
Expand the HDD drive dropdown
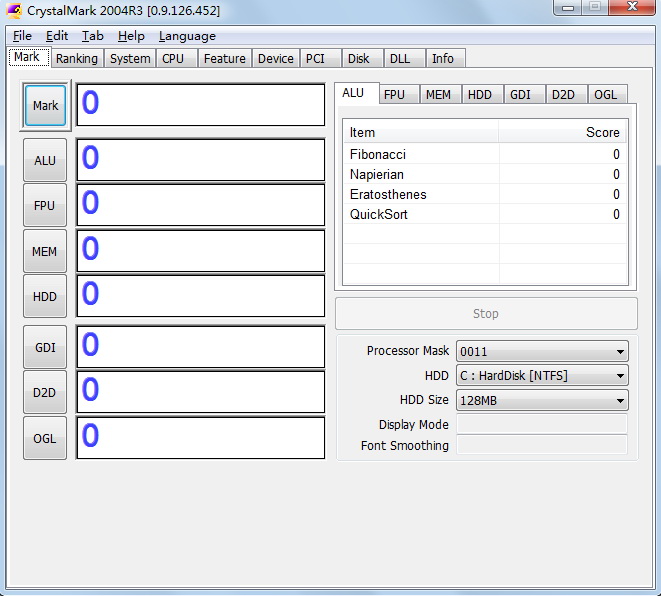(x=542, y=376)
